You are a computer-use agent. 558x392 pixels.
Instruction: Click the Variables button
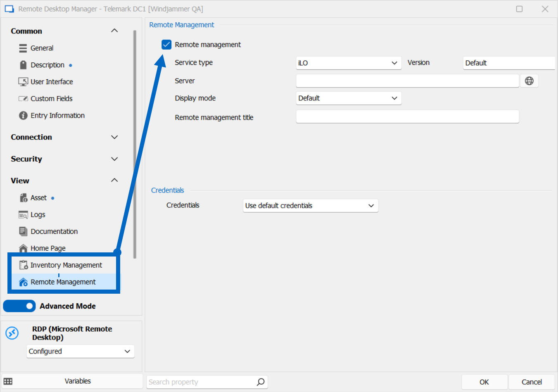[x=78, y=381]
